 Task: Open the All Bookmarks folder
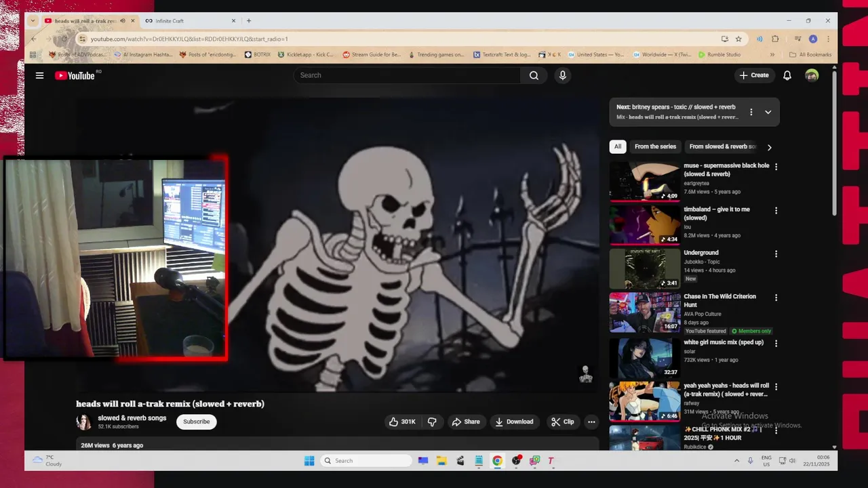coord(810,55)
